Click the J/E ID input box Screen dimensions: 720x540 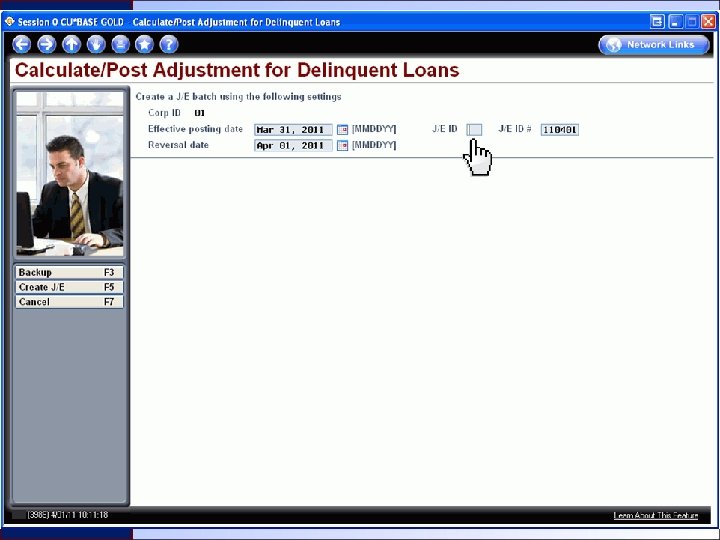point(474,130)
